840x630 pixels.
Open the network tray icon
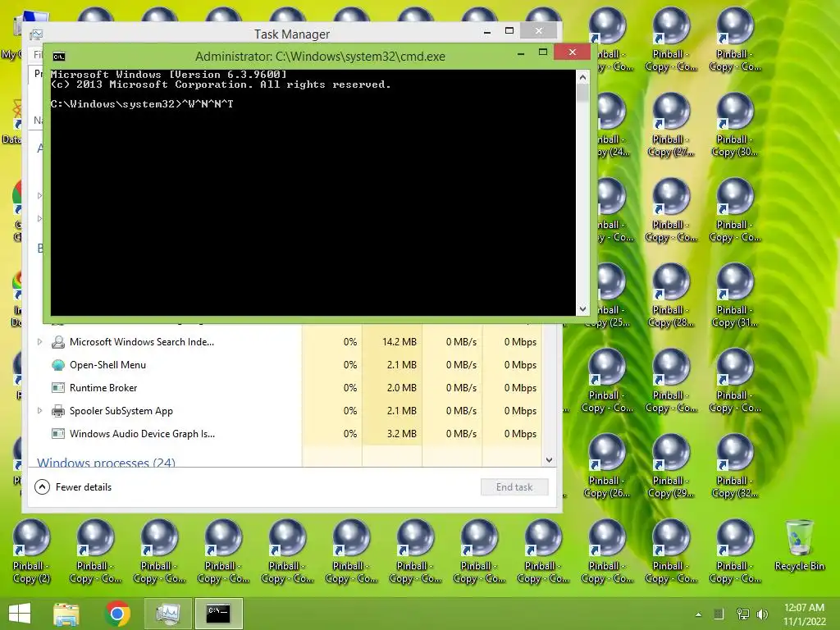click(743, 614)
